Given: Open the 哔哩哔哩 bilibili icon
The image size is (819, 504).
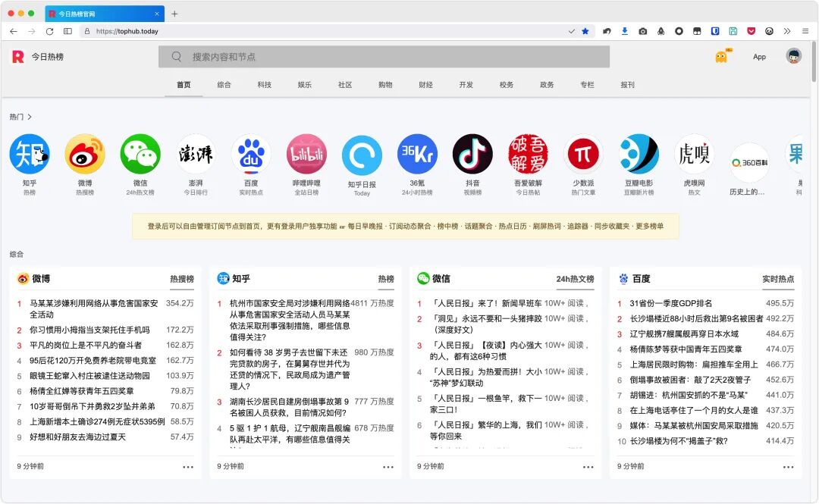Looking at the screenshot, I should click(x=306, y=154).
